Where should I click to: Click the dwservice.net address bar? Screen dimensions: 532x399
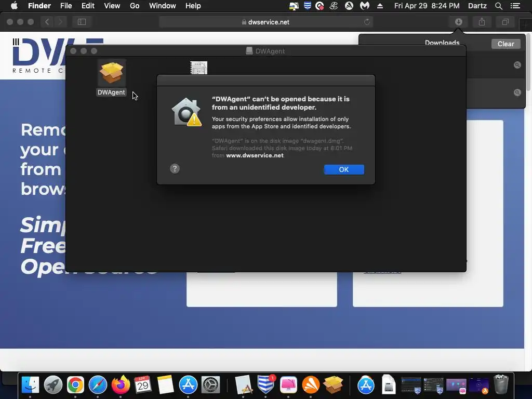[x=265, y=22]
